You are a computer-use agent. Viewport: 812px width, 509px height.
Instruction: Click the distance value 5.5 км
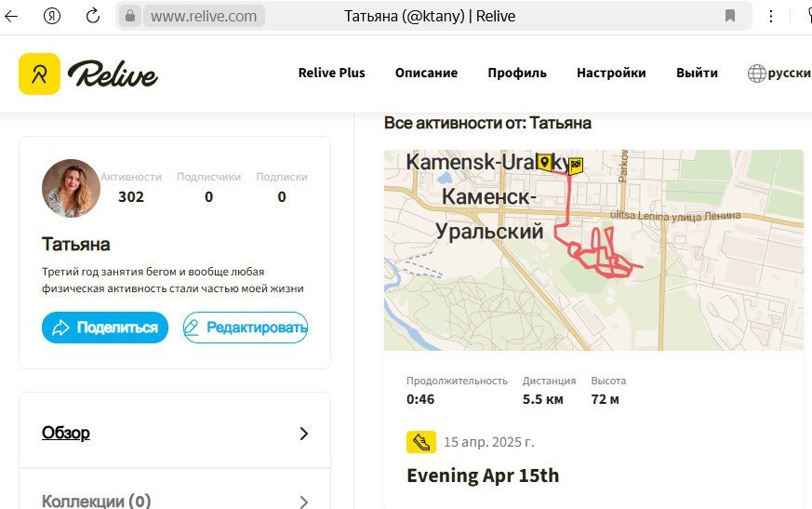(542, 399)
